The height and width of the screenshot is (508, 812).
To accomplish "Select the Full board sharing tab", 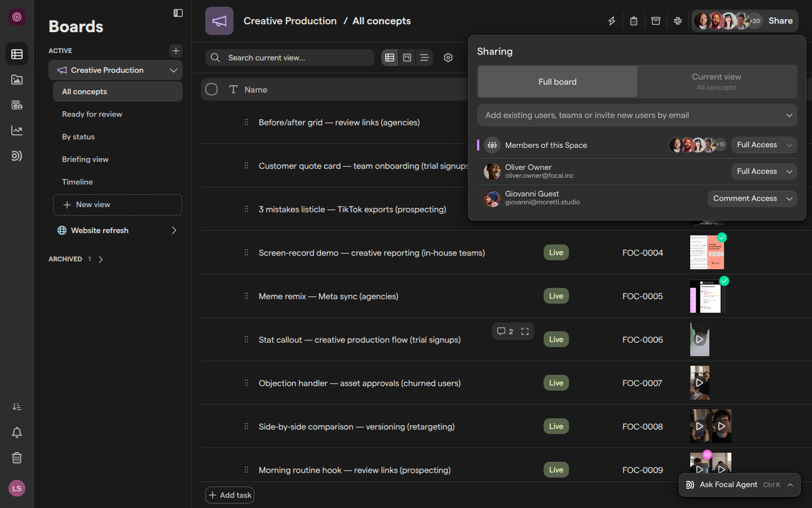I will pyautogui.click(x=558, y=82).
